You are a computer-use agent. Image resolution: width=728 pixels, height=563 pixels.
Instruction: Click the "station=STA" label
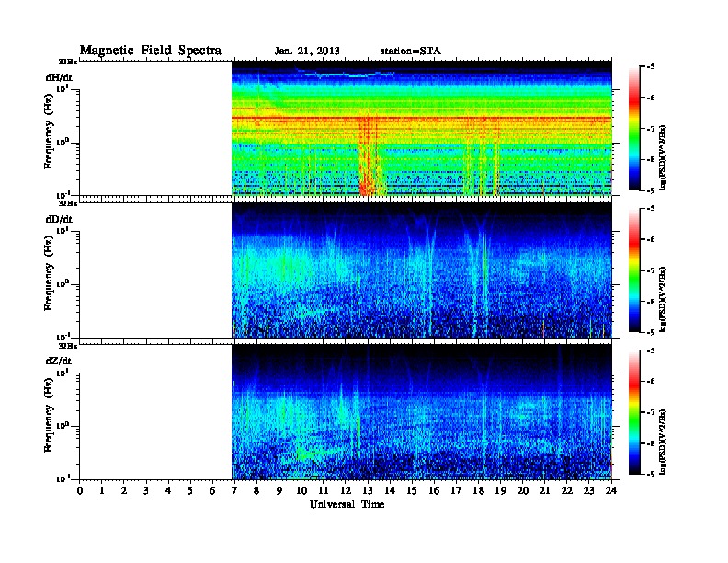click(411, 51)
